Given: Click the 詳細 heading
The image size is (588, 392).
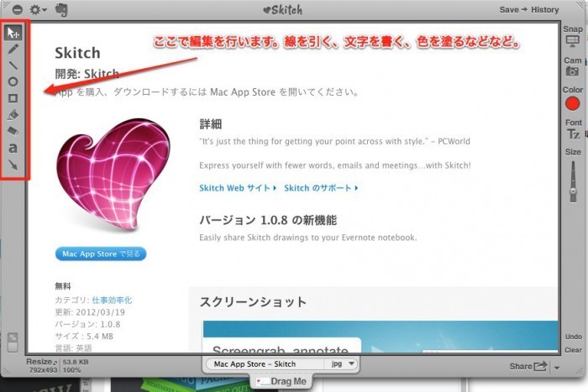Looking at the screenshot, I should tap(211, 123).
